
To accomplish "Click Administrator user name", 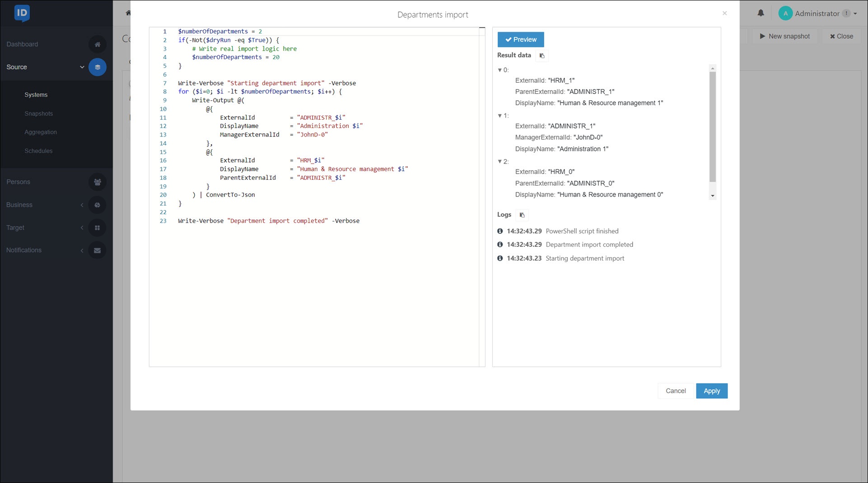I will pos(817,14).
